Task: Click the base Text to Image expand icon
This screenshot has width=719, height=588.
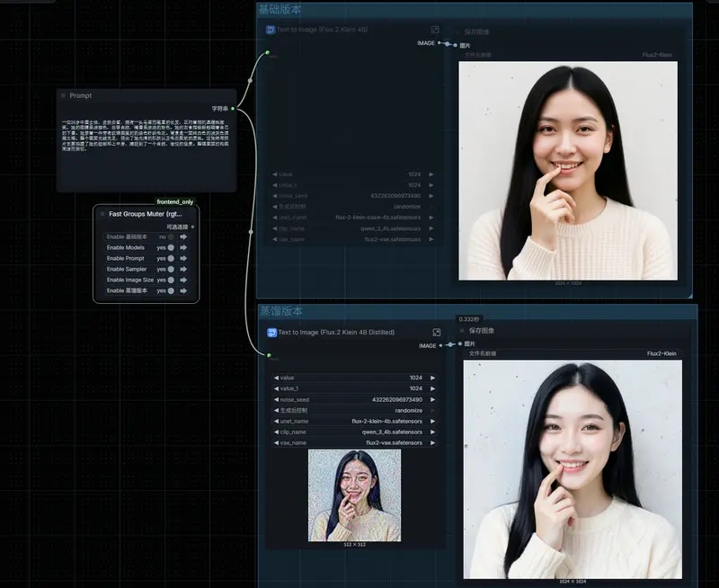Action: point(435,30)
